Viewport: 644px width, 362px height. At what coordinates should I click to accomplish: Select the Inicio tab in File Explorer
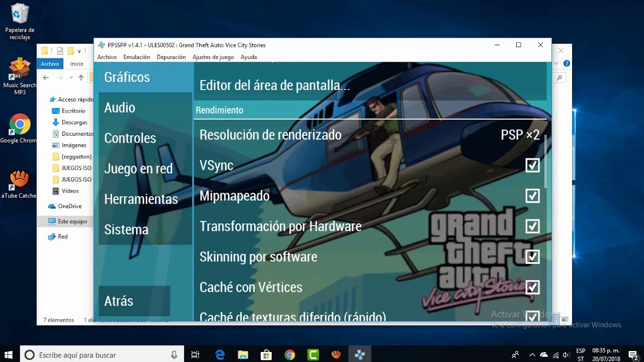[x=76, y=64]
